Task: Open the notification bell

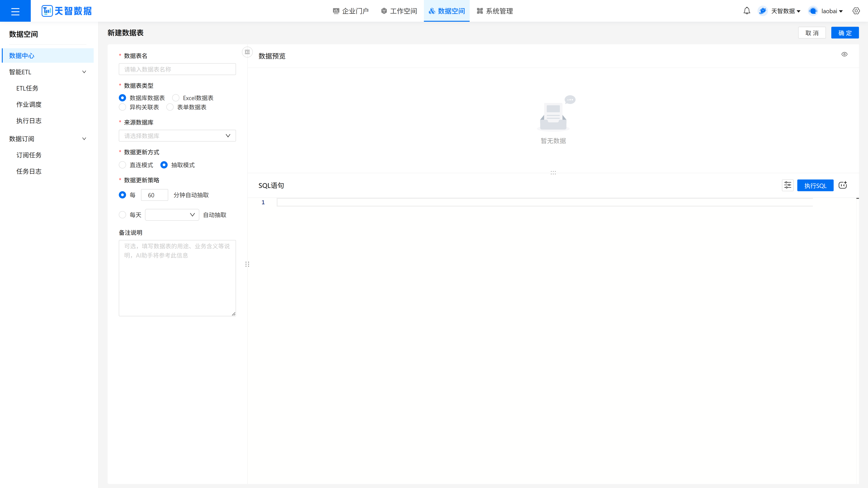Action: click(747, 11)
